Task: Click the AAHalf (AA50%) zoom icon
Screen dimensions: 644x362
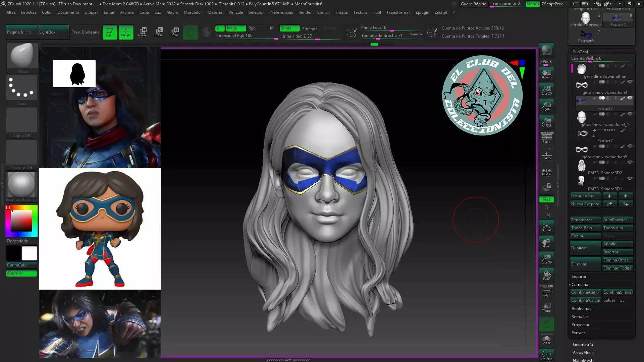Action: pos(546,122)
